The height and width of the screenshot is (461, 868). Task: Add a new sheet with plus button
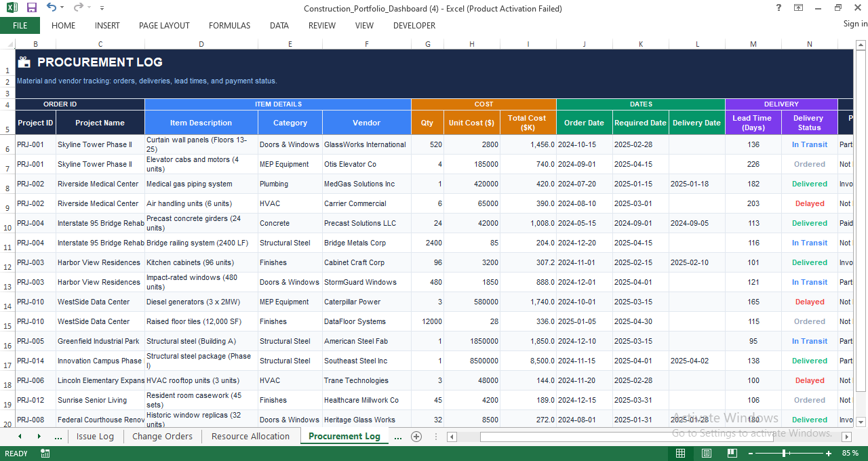416,437
